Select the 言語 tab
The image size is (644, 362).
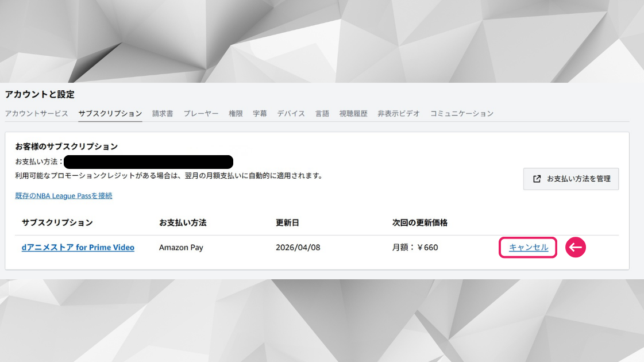[x=322, y=114]
